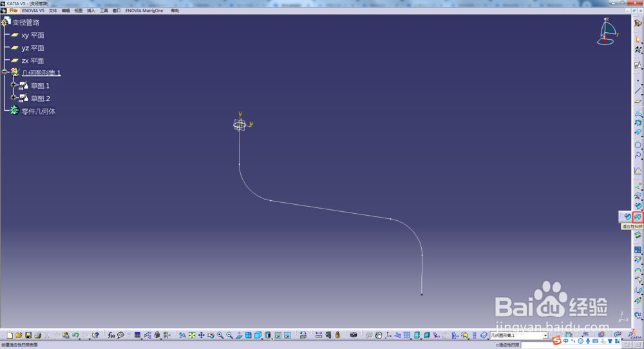Image resolution: width=644 pixels, height=349 pixels.
Task: Click the What's This help icon
Action: point(95,335)
